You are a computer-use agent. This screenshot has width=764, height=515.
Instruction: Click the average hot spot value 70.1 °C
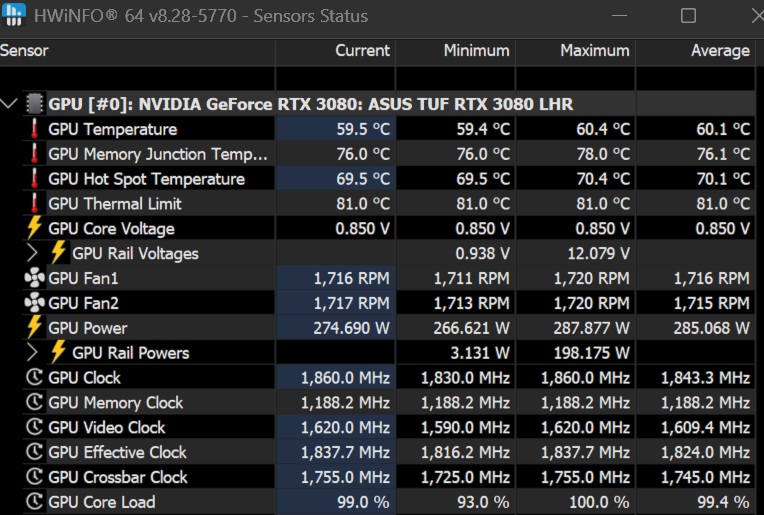[723, 179]
